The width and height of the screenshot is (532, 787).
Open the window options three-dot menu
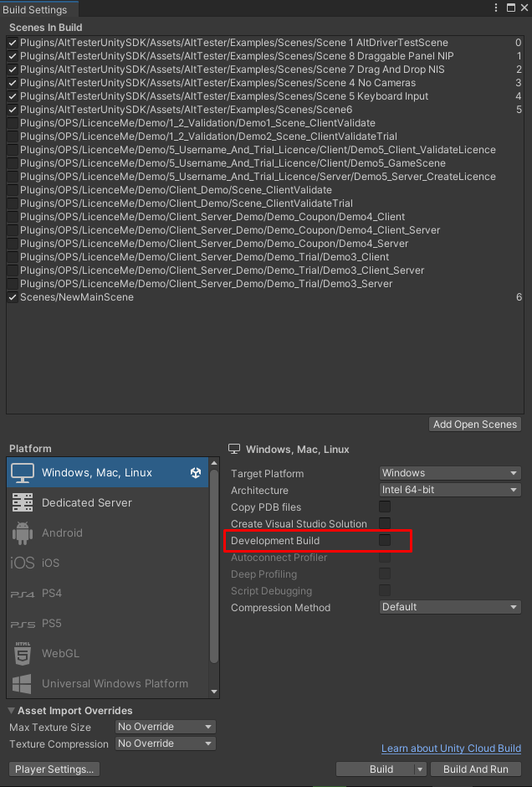(x=497, y=8)
